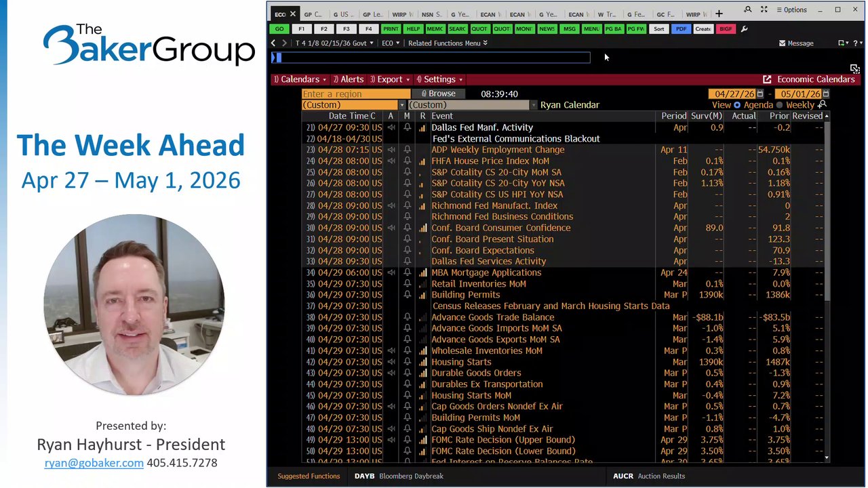Click speaker icon for Richmond Fed Manufact. Index

point(391,205)
